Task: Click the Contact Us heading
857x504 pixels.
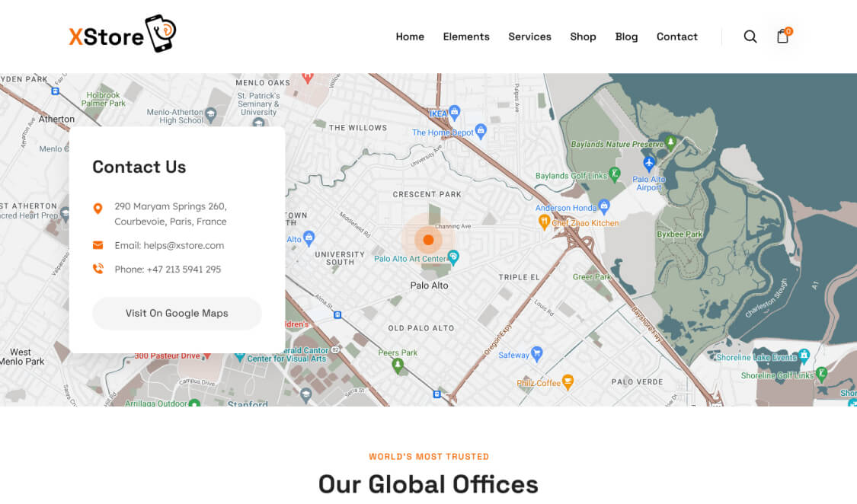Action: (139, 167)
